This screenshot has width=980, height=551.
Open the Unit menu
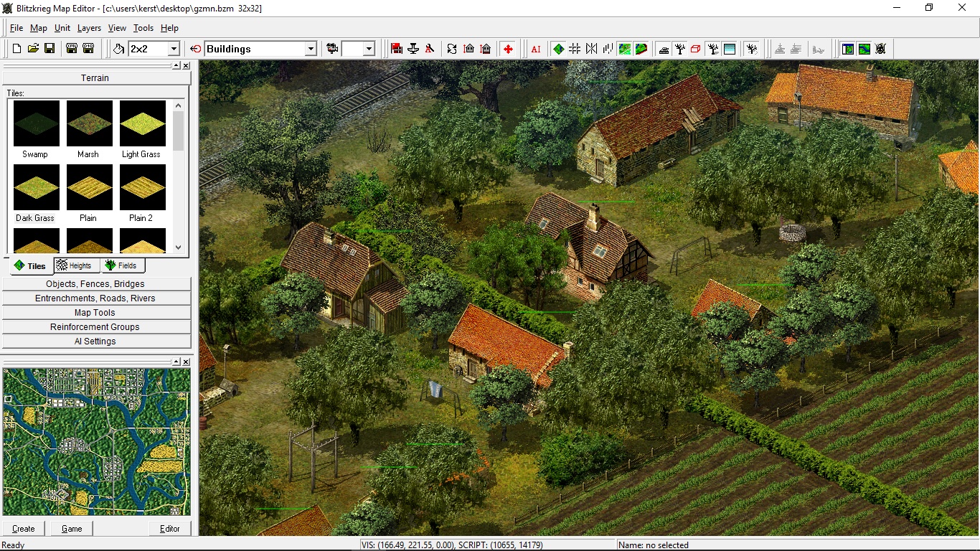pos(62,28)
